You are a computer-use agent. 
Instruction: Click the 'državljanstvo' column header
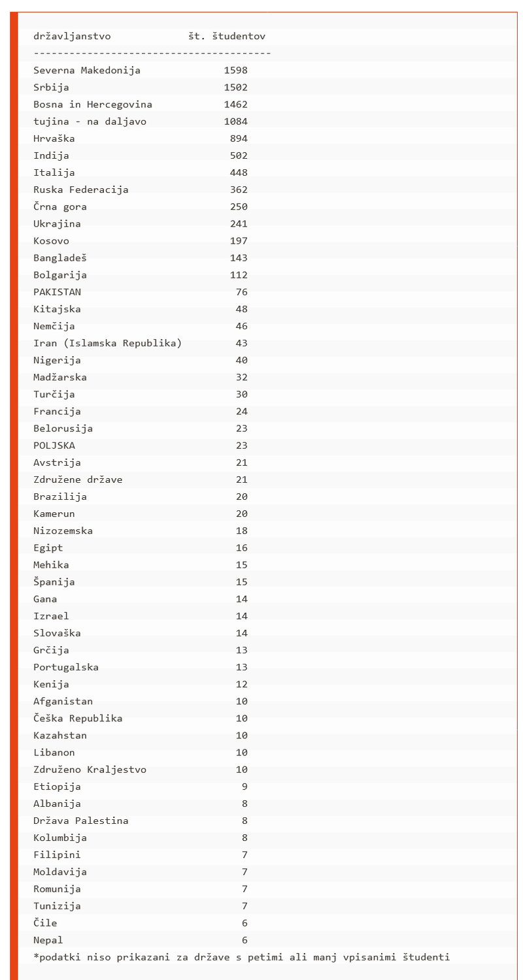coord(72,37)
